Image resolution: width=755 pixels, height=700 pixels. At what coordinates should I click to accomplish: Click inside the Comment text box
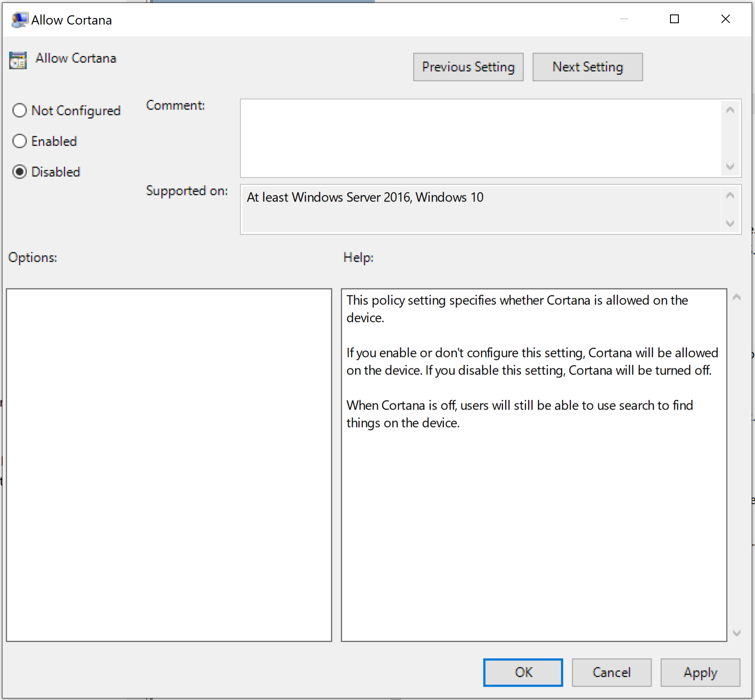pyautogui.click(x=480, y=138)
